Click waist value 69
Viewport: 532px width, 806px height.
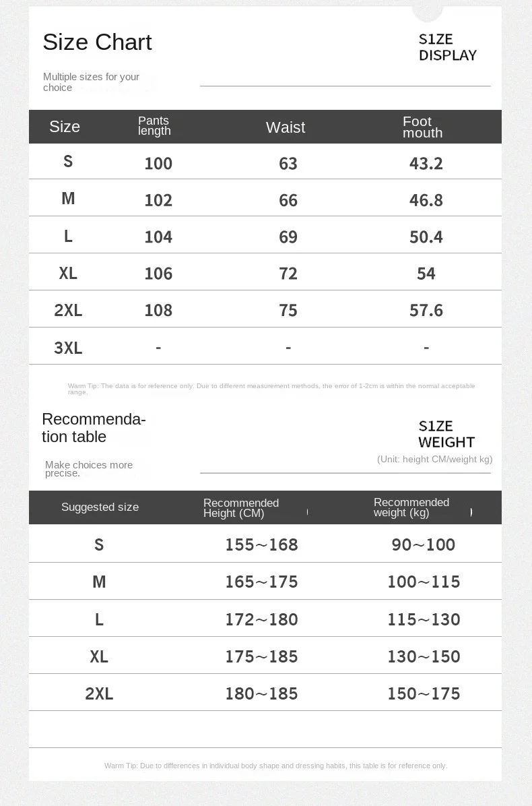point(288,237)
